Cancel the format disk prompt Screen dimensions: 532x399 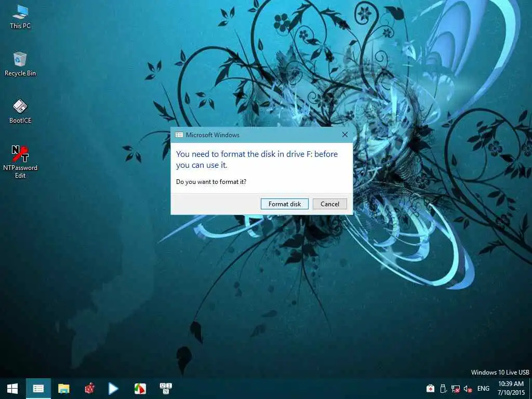(x=329, y=204)
